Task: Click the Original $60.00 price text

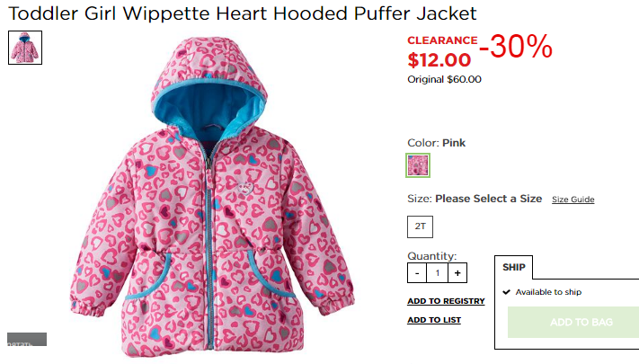Action: coord(444,79)
